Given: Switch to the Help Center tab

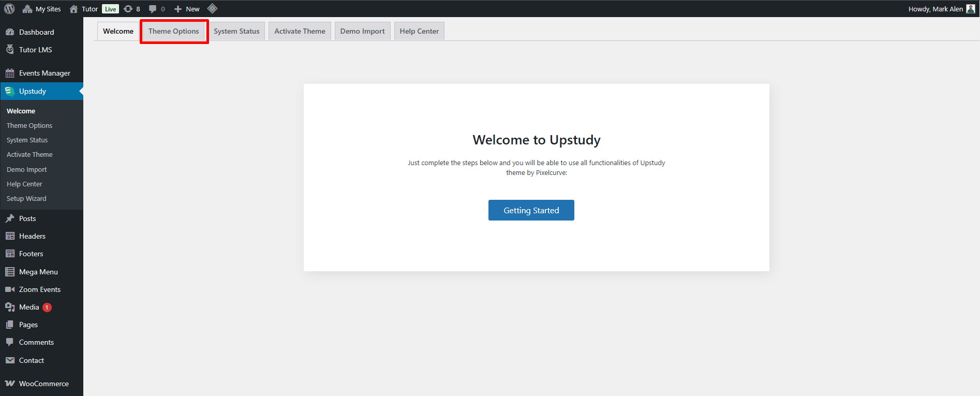Looking at the screenshot, I should point(419,31).
